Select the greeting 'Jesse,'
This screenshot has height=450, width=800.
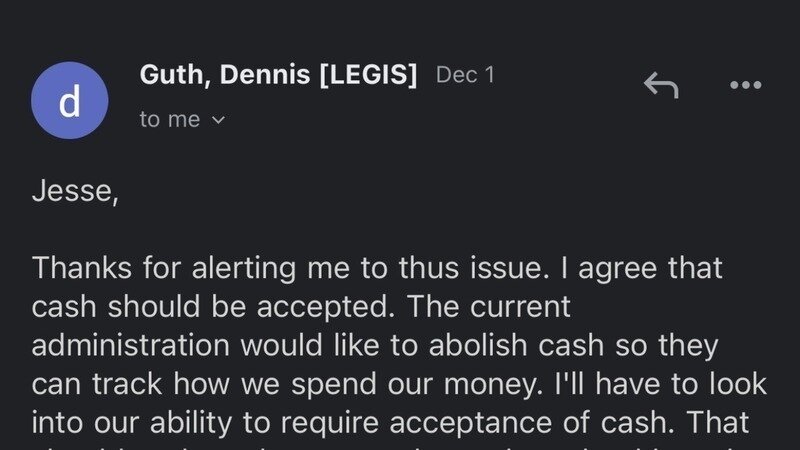coord(75,191)
